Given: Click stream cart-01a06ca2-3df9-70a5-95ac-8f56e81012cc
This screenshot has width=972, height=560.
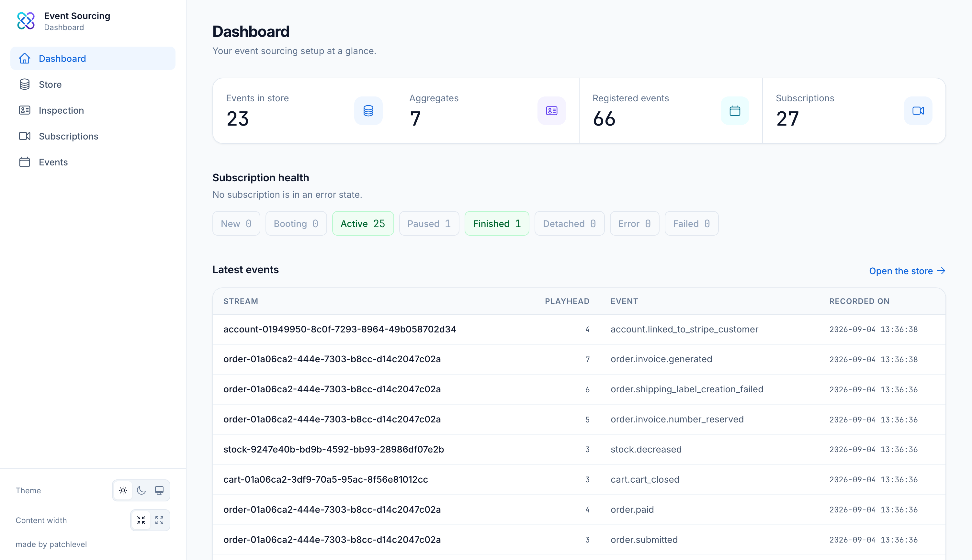Looking at the screenshot, I should pos(325,479).
